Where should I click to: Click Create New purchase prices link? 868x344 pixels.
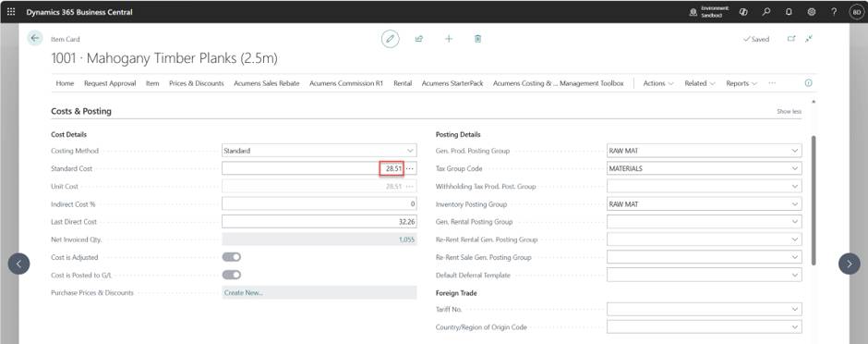tap(244, 292)
